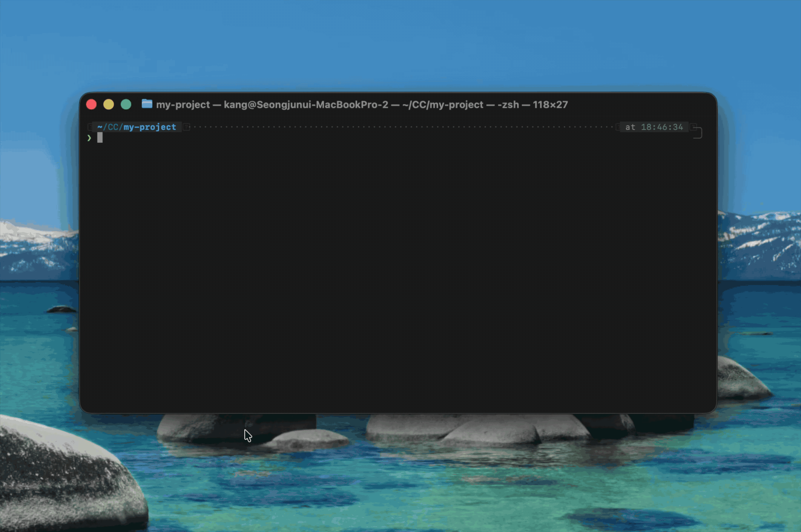Select the green chevron prompt symbol
The height and width of the screenshot is (532, 801).
coord(90,139)
